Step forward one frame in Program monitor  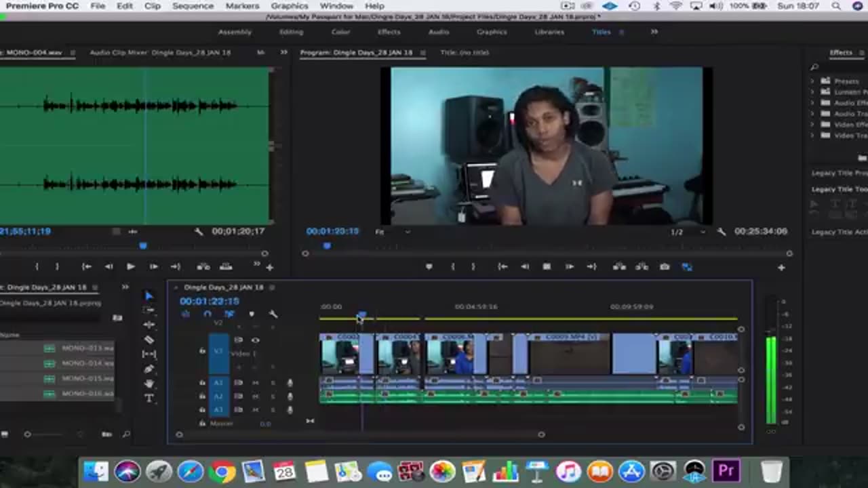coord(569,267)
